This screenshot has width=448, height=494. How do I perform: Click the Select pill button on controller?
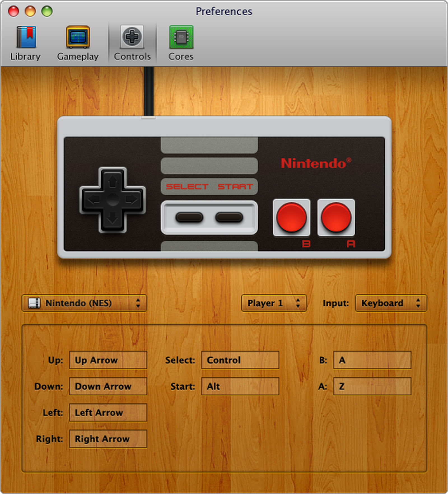[189, 217]
